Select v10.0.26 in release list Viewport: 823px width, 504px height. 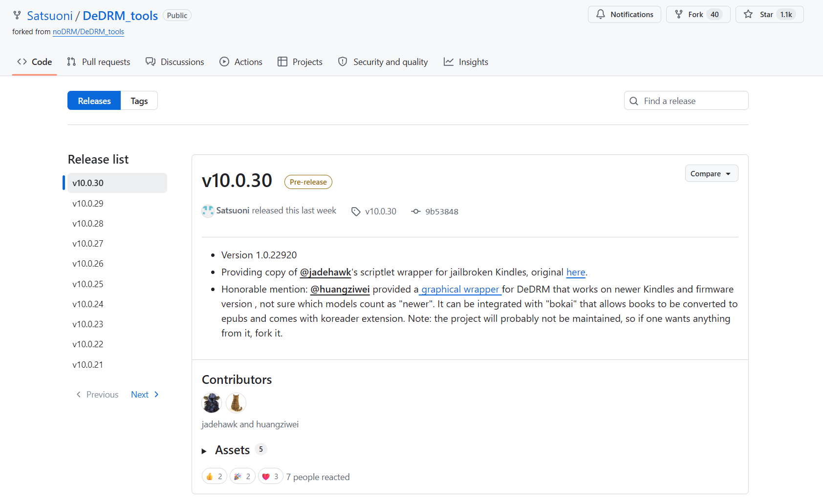click(x=117, y=263)
